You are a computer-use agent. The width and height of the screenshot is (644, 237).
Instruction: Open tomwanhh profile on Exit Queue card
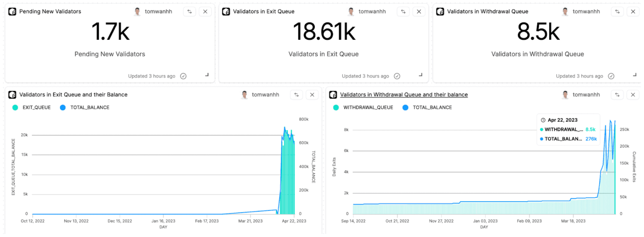[x=372, y=12]
